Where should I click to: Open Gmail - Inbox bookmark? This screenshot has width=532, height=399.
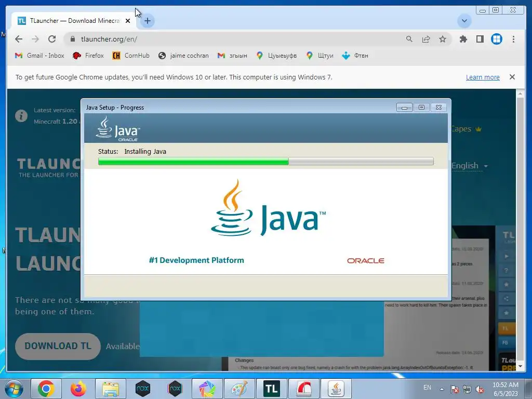[x=39, y=55]
